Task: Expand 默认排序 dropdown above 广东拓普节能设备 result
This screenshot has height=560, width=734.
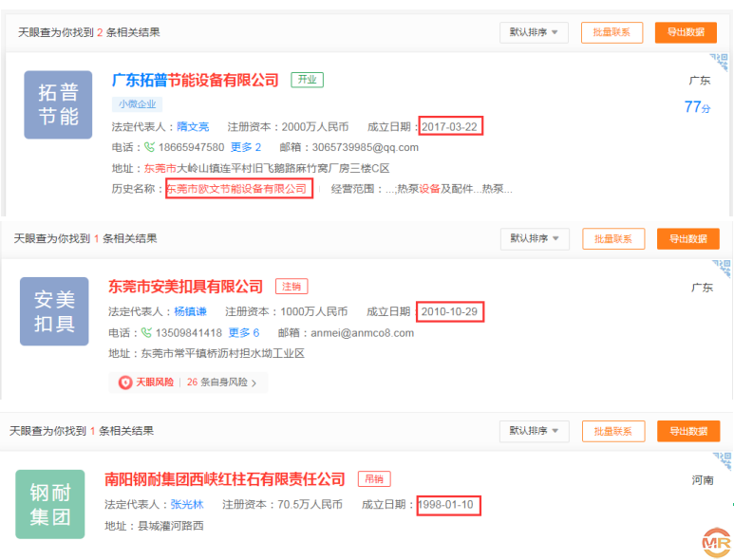Action: pos(534,32)
